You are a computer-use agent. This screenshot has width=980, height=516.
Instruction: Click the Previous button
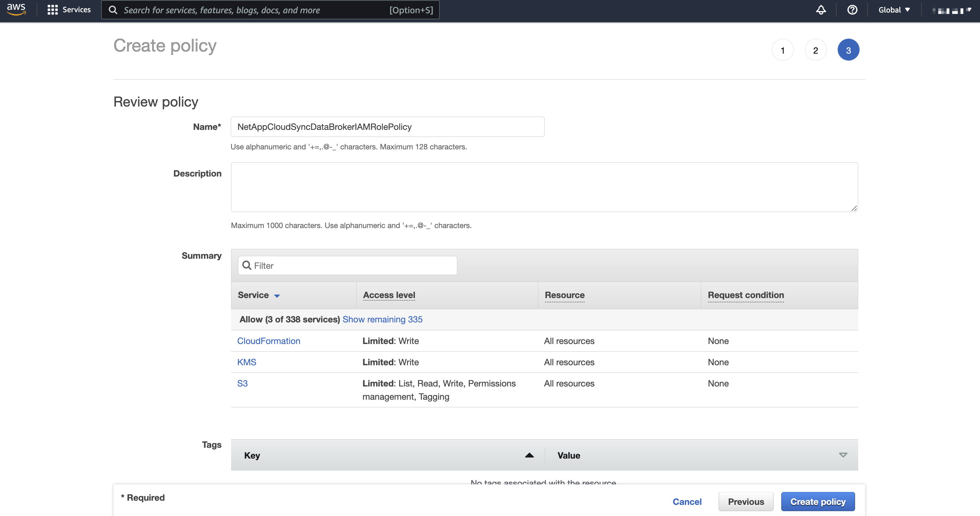746,501
